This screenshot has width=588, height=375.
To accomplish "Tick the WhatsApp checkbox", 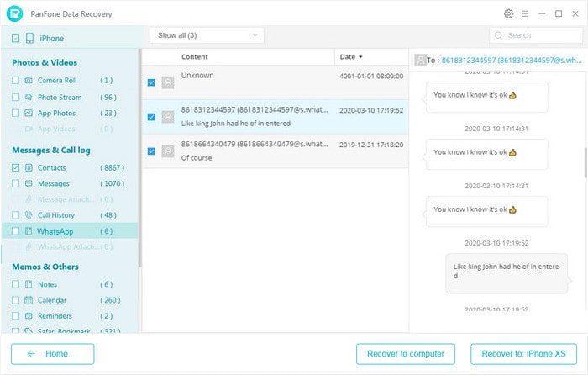I will coord(15,231).
